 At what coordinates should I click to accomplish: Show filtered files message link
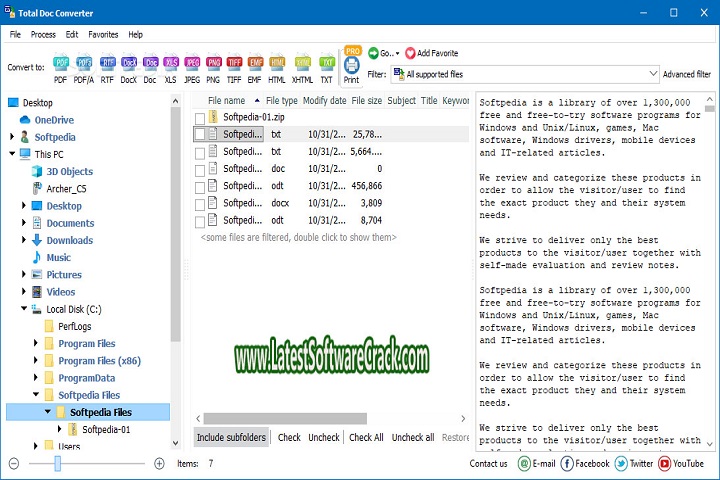coord(298,237)
